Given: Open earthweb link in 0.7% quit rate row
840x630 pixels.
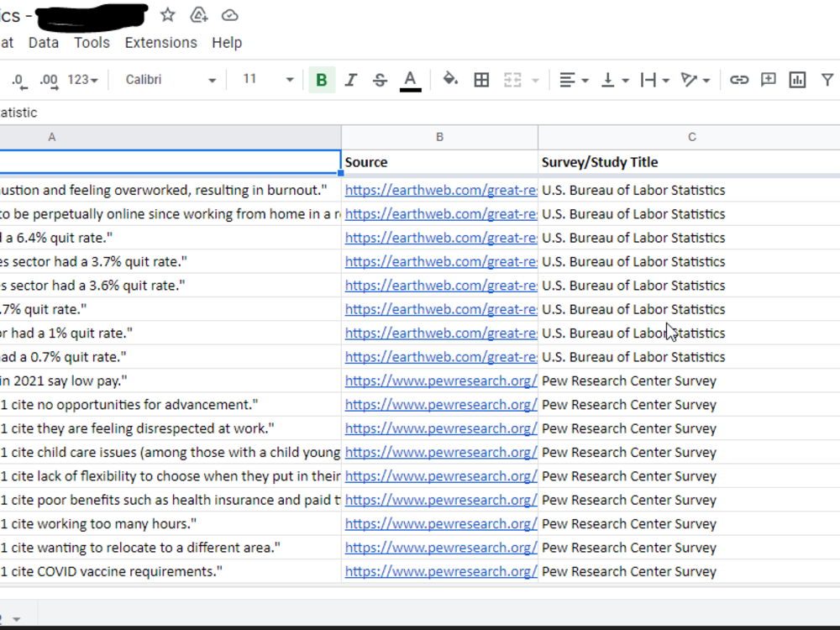Looking at the screenshot, I should [440, 357].
